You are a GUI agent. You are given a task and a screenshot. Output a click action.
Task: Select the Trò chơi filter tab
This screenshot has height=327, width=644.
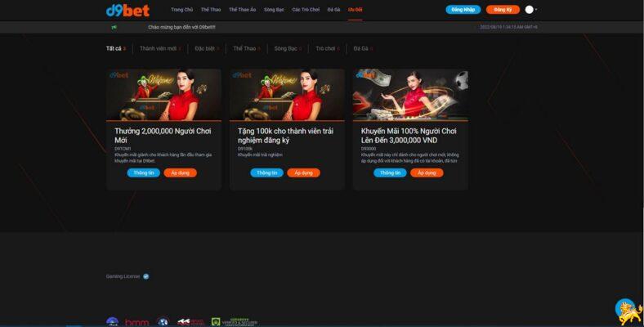(328, 48)
